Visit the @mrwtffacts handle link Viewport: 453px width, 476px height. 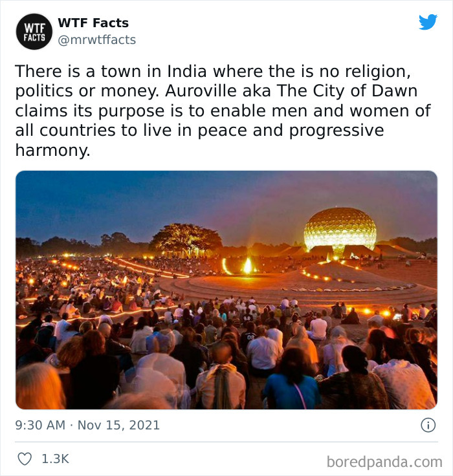[97, 39]
